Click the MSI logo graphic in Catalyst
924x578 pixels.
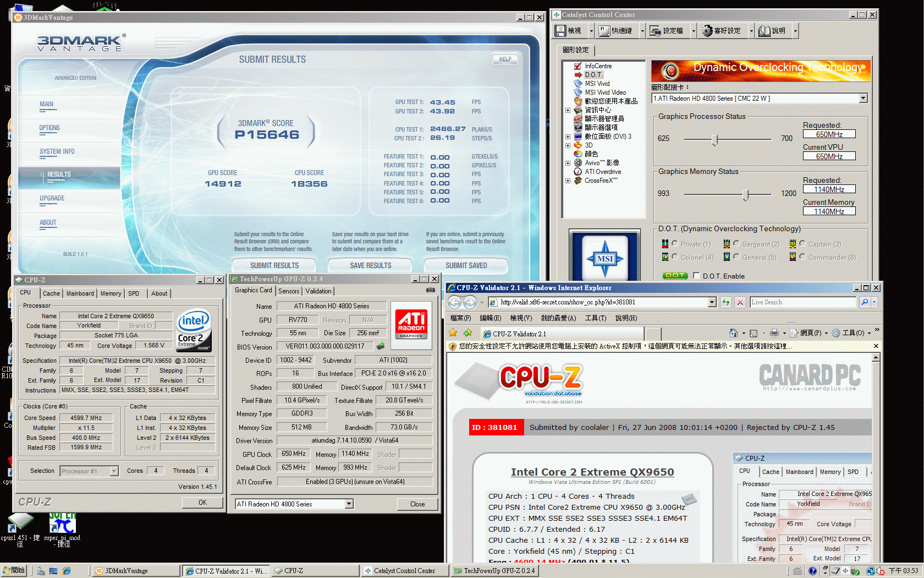point(605,258)
